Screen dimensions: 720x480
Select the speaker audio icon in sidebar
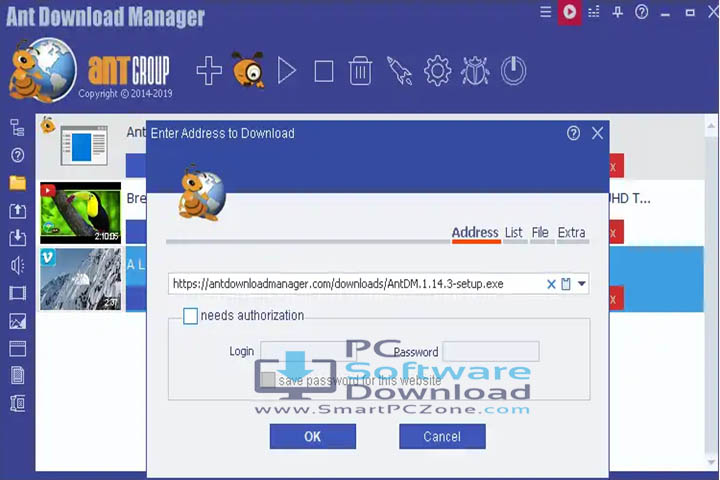[x=17, y=265]
